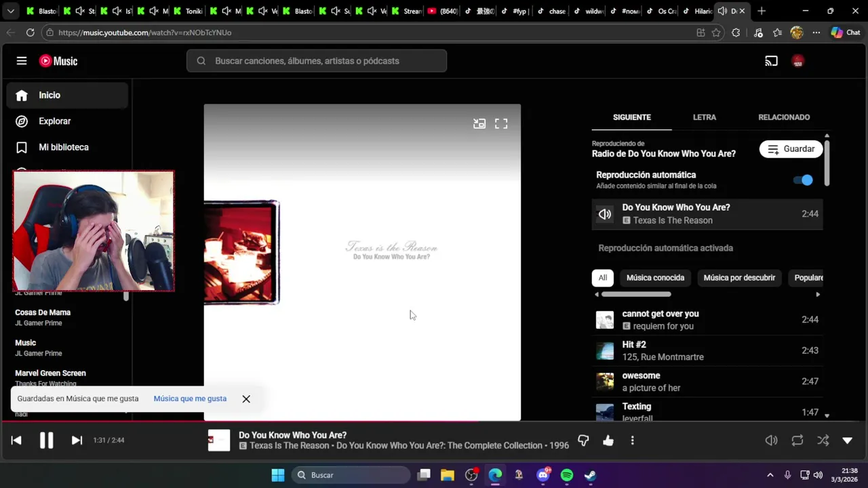Play Hit #2 from the queue
The width and height of the screenshot is (868, 488).
(x=707, y=351)
